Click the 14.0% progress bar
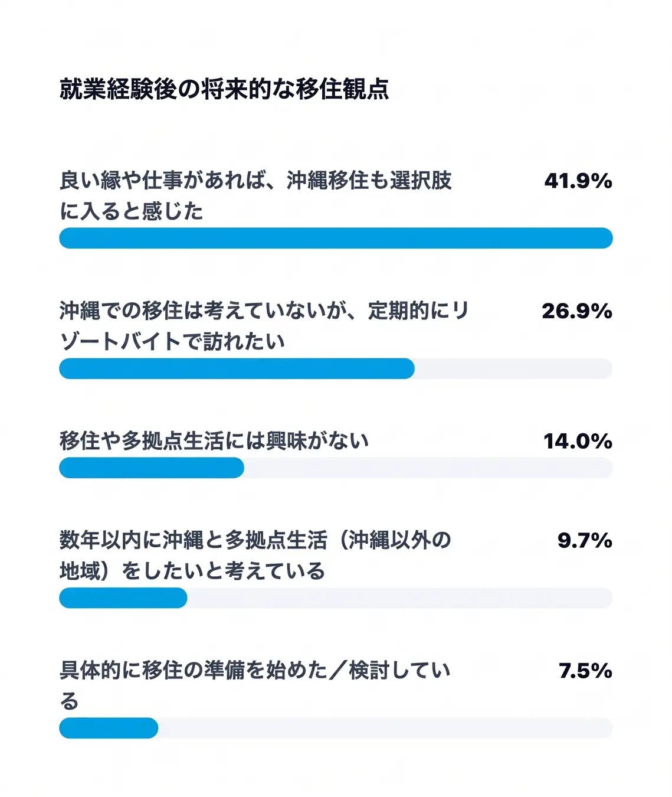The height and width of the screenshot is (797, 672). (336, 468)
